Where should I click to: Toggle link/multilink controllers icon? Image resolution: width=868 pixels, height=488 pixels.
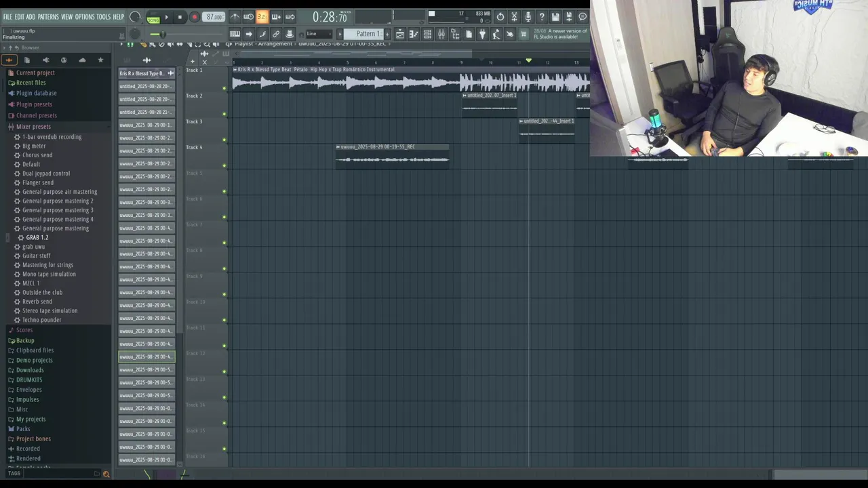pyautogui.click(x=276, y=34)
